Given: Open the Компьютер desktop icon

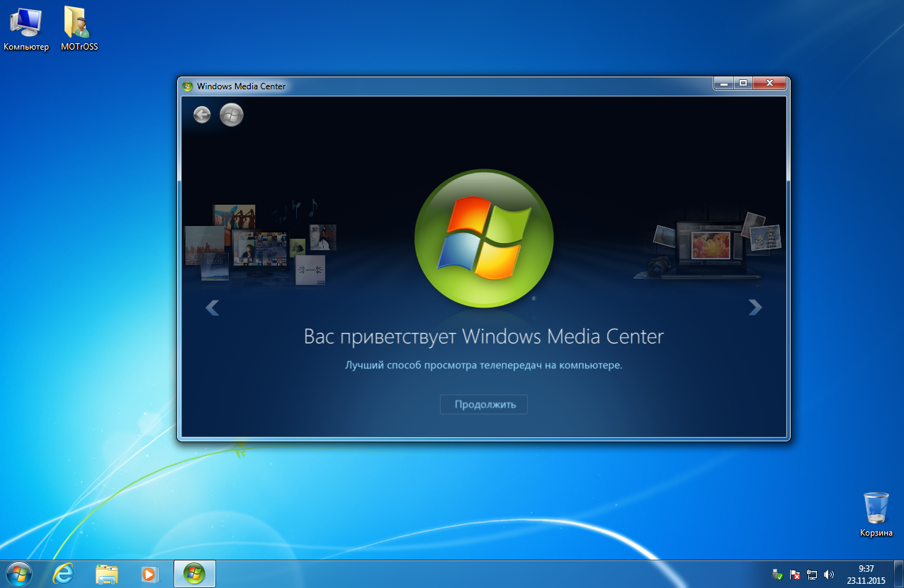Looking at the screenshot, I should [x=26, y=30].
